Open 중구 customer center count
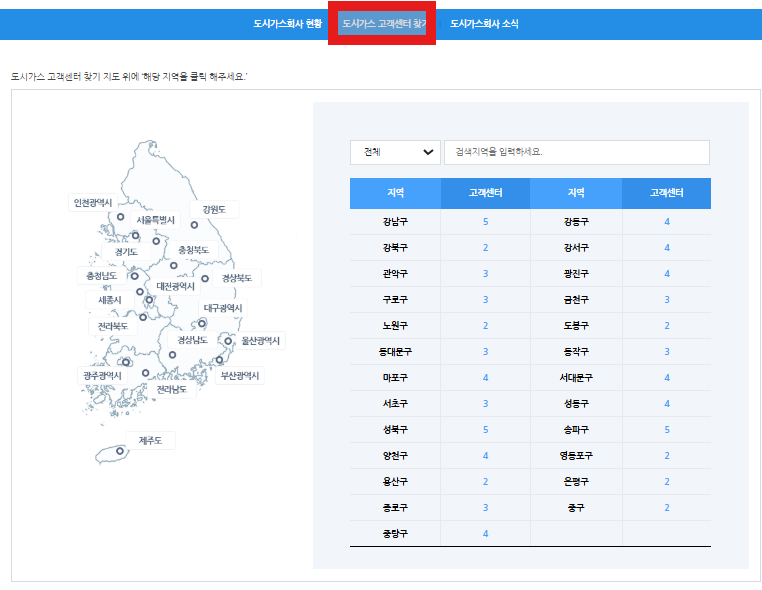 click(x=667, y=508)
